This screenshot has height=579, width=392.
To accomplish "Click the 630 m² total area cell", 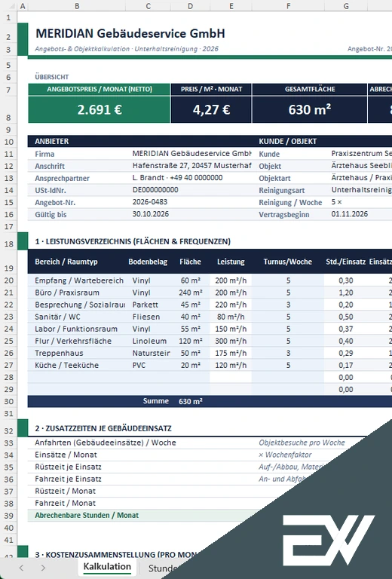I will [310, 109].
